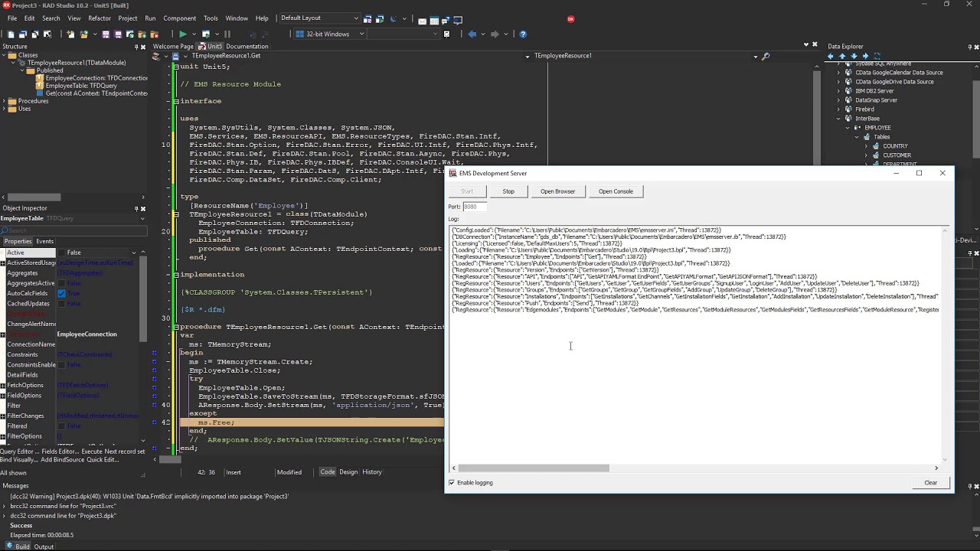Screen dimensions: 980x551
Task: Click the Data Explorer back arrow icon
Action: click(x=831, y=56)
